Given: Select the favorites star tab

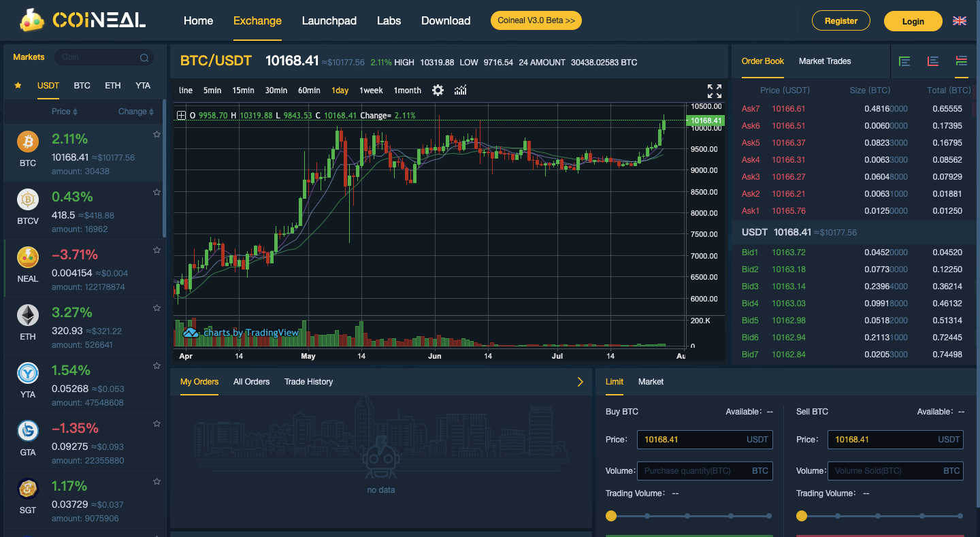Looking at the screenshot, I should pyautogui.click(x=18, y=86).
